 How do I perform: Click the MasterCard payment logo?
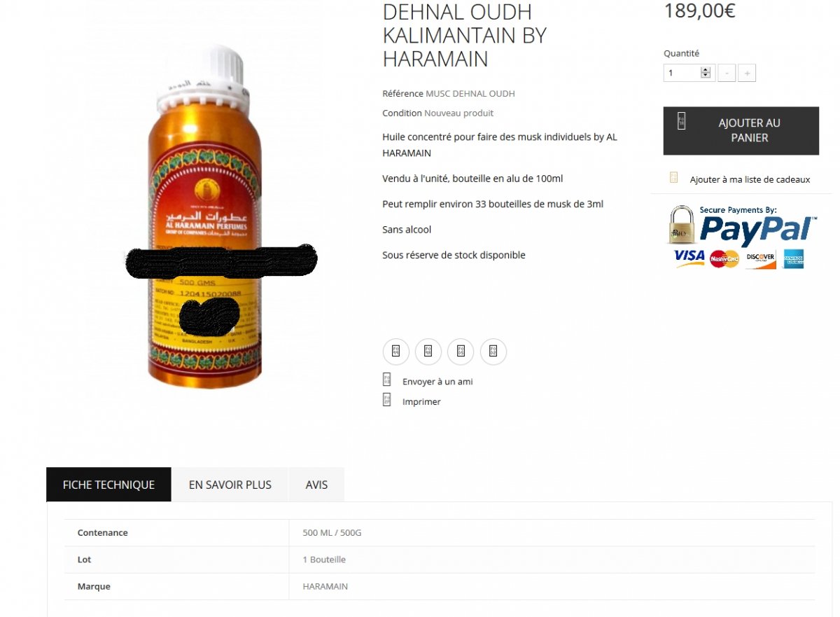click(724, 259)
